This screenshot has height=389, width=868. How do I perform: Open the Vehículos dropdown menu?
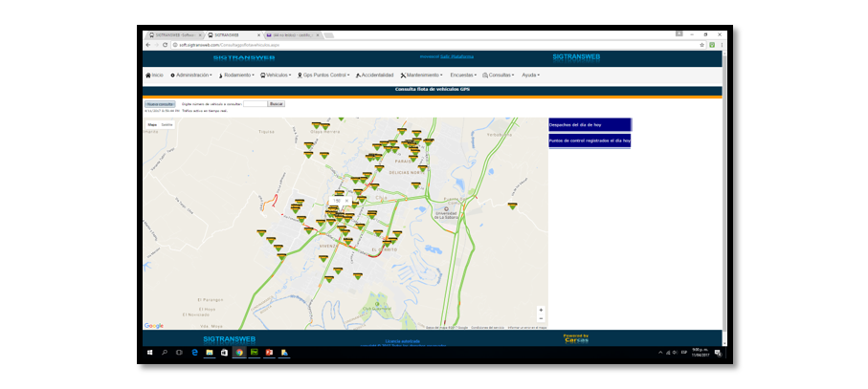tap(276, 76)
